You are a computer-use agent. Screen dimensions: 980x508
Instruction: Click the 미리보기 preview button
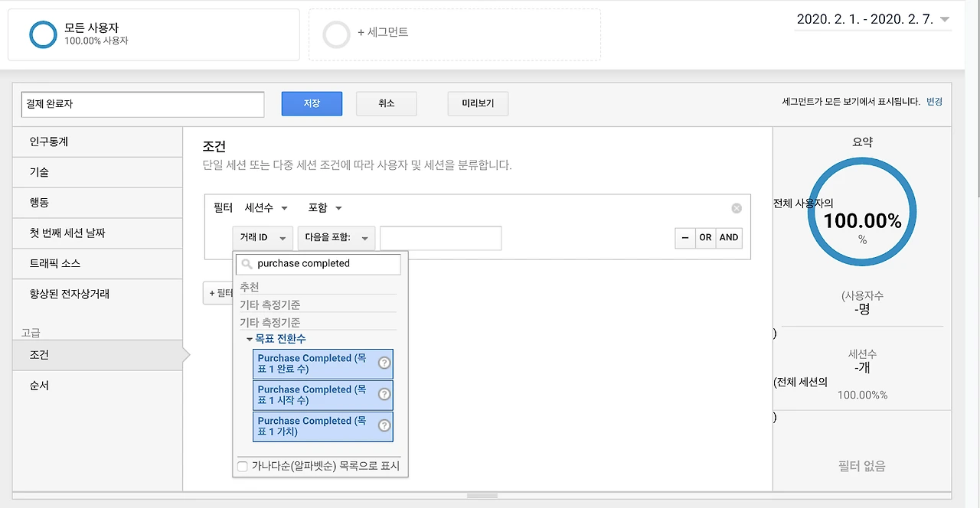coord(478,103)
